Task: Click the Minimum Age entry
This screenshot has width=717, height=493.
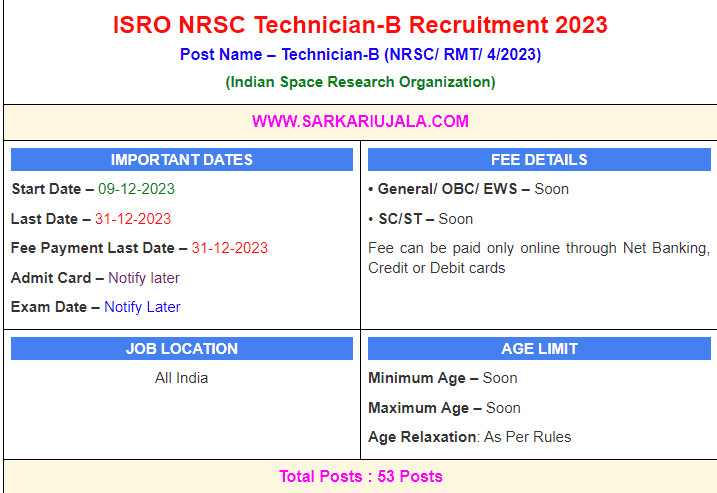Action: coord(442,378)
